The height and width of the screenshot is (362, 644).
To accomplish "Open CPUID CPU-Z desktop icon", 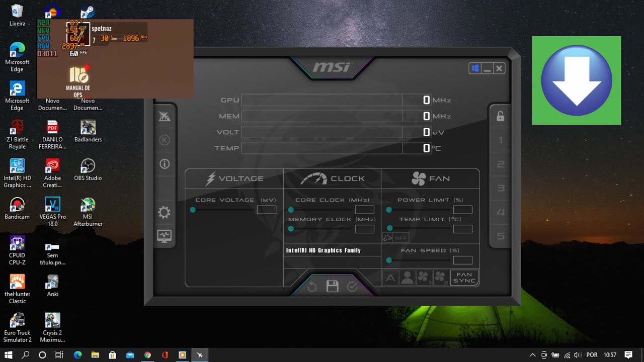I will (x=17, y=251).
